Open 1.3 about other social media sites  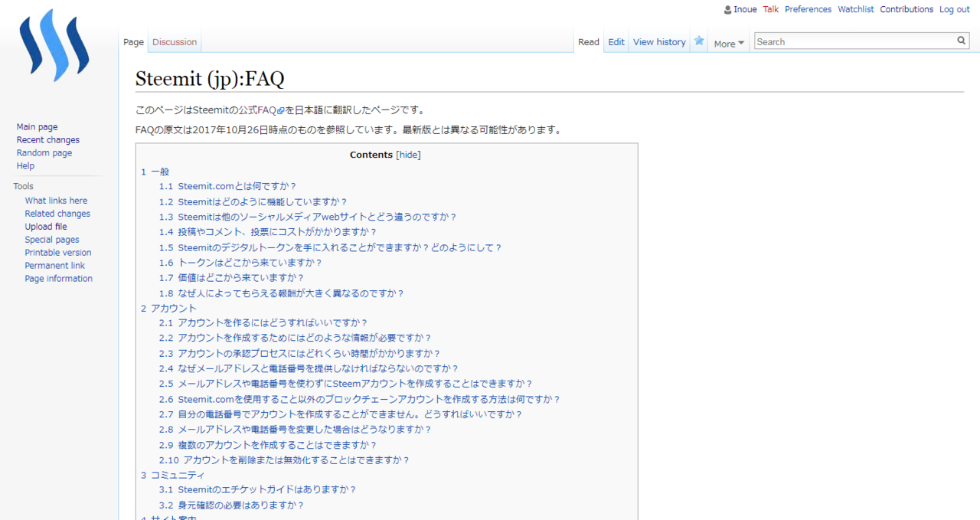point(308,217)
